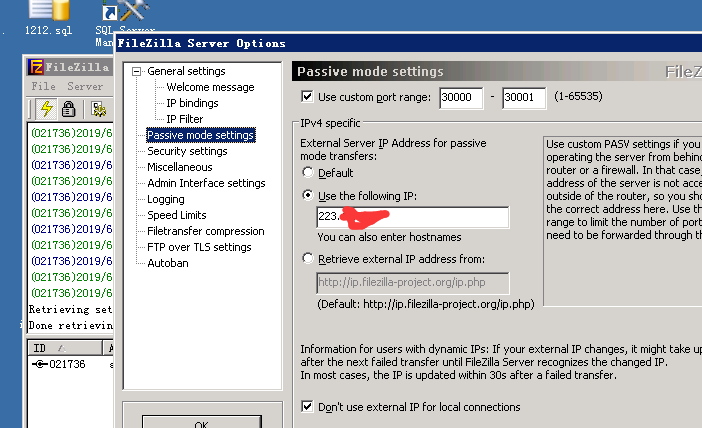
Task: Click the lightning bolt connect icon in FileZilla toolbar
Action: pos(47,109)
